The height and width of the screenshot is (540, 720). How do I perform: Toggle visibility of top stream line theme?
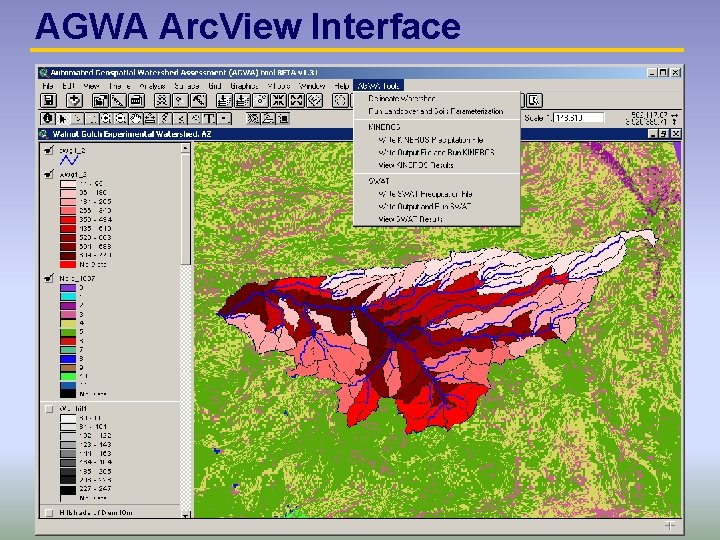click(x=49, y=150)
